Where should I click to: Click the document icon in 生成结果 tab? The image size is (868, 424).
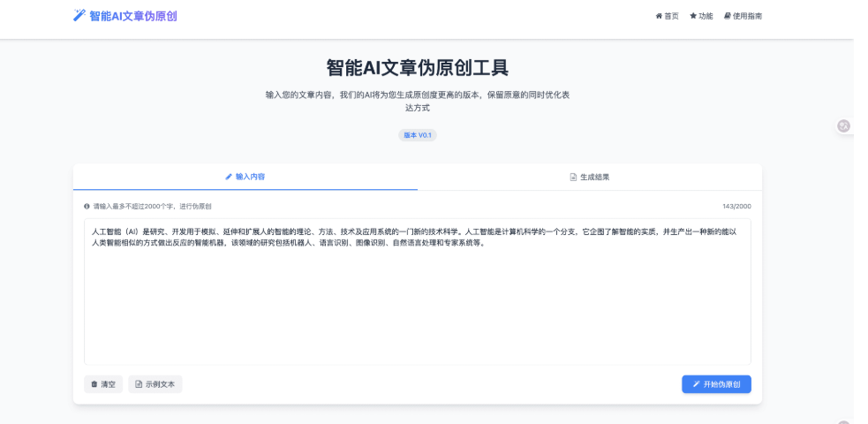pyautogui.click(x=573, y=177)
